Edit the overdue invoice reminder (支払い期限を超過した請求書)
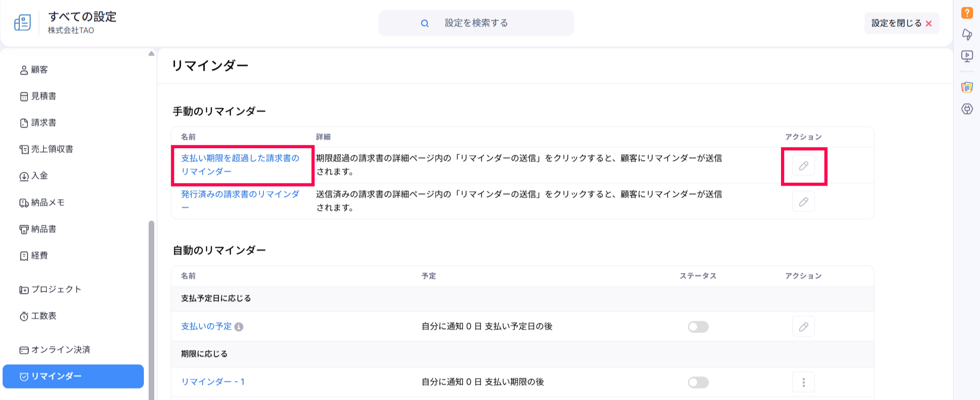Viewport: 980px width, 400px height. pyautogui.click(x=803, y=166)
